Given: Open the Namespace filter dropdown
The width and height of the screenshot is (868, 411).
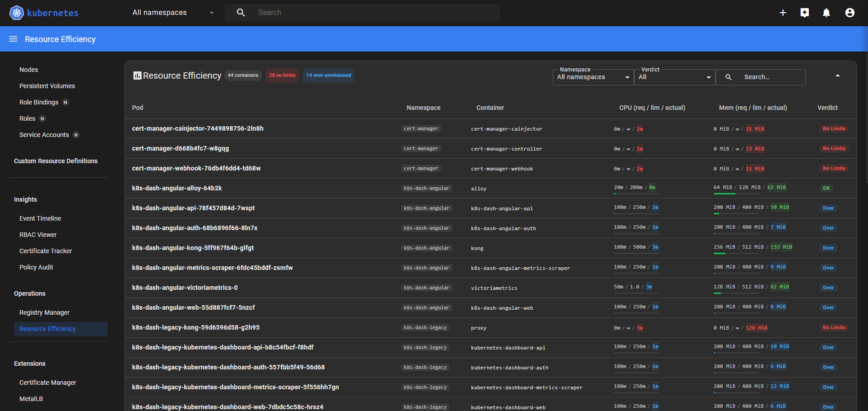Looking at the screenshot, I should click(x=593, y=77).
